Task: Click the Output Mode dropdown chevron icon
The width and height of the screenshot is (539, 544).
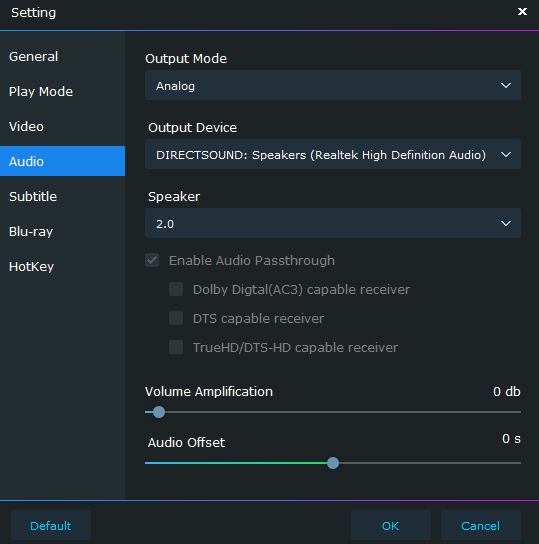Action: 506,85
